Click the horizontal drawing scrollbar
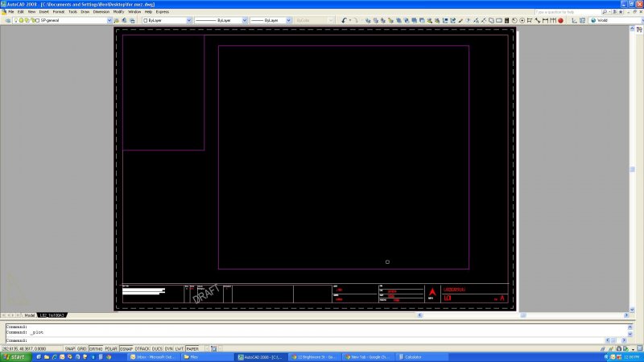 [x=522, y=315]
